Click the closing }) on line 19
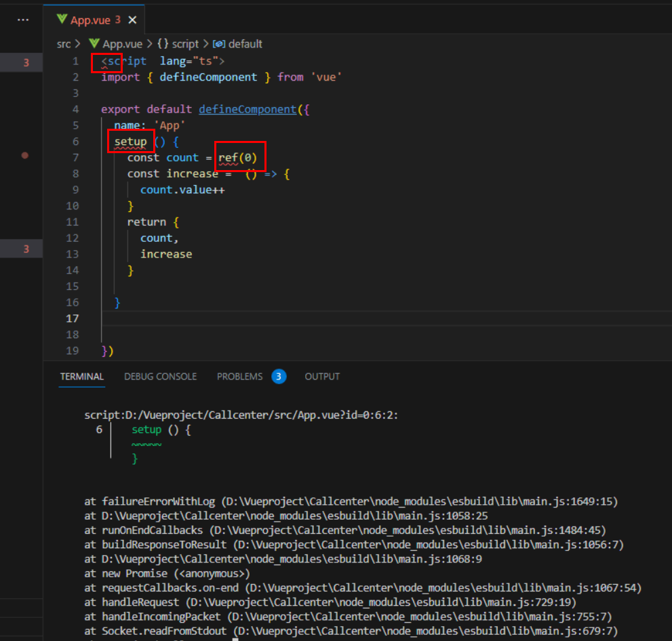The height and width of the screenshot is (641, 672). point(108,351)
